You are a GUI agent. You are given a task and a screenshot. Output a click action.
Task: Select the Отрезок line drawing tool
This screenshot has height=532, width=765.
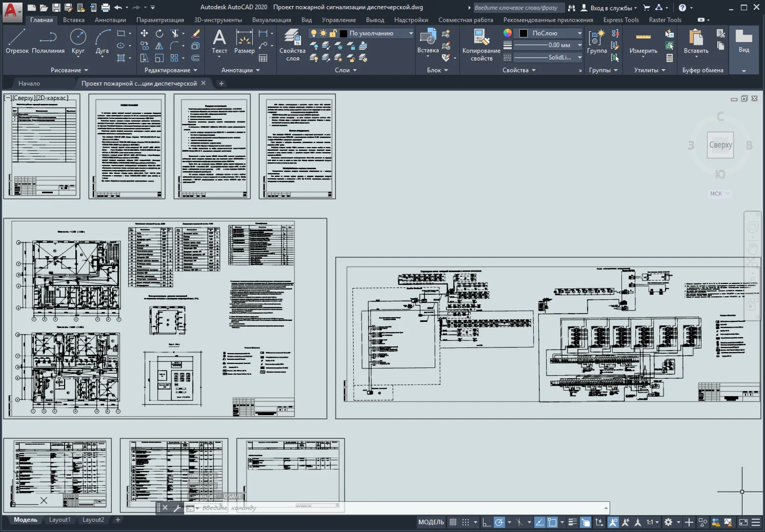tap(17, 41)
